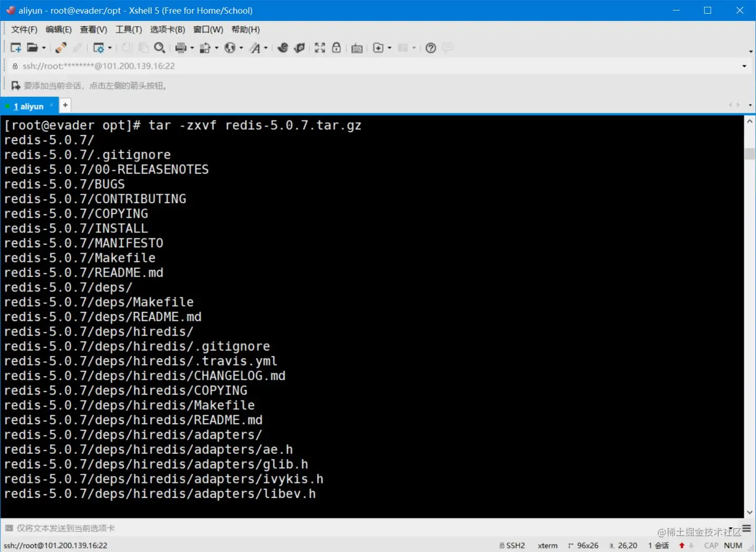Open the 帮助(H) menu

[x=245, y=29]
